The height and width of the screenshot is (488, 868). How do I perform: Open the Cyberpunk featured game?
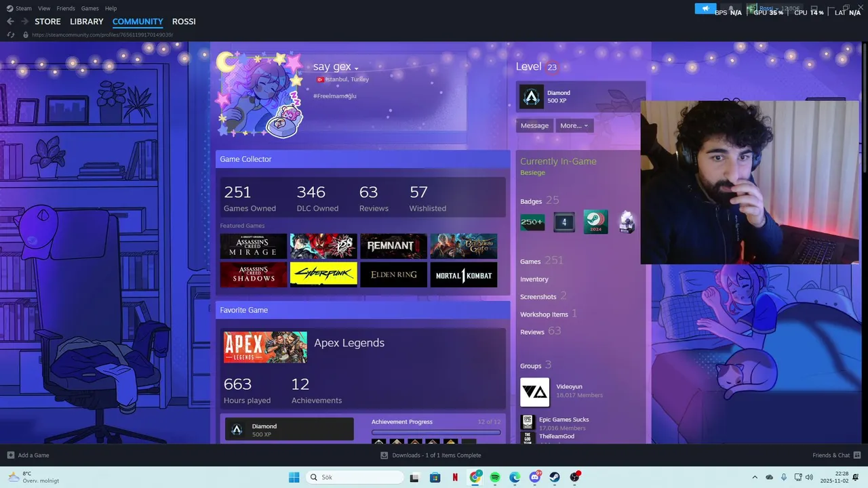point(323,274)
